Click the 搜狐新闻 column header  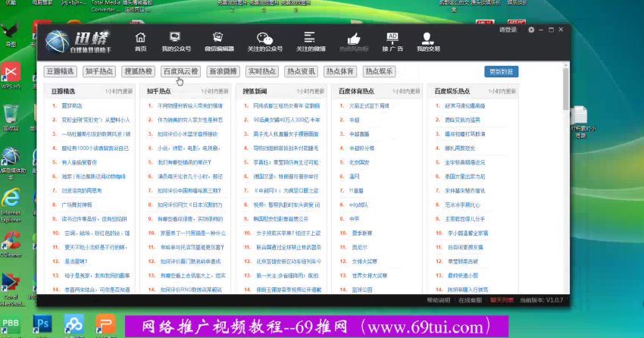tap(255, 91)
